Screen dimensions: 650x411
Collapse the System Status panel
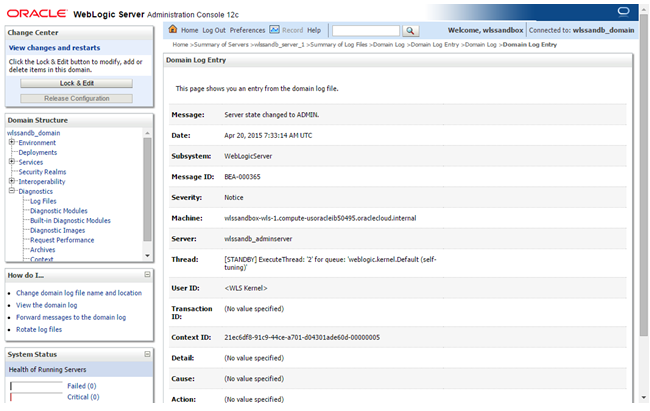[x=147, y=354]
